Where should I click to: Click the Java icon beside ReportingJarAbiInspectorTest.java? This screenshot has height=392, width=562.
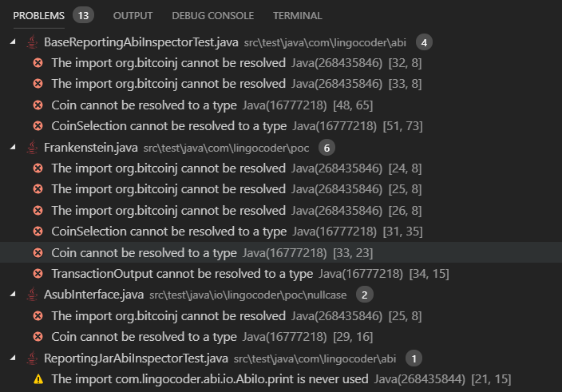pyautogui.click(x=32, y=358)
